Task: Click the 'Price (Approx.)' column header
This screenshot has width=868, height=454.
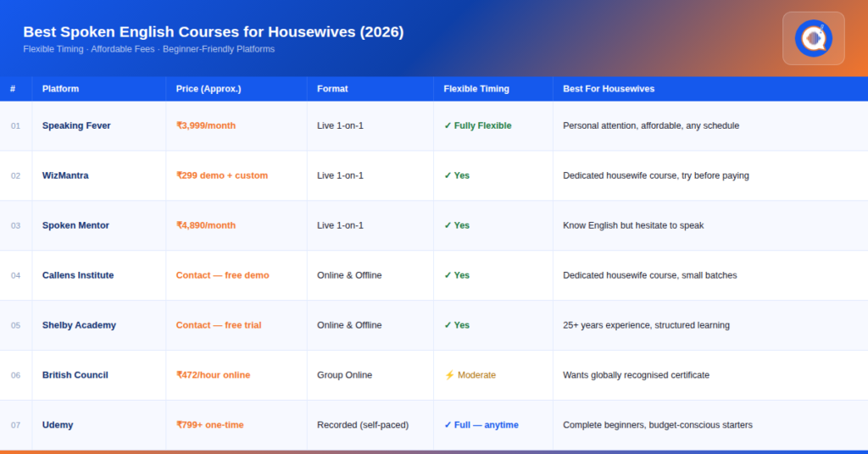Action: [209, 88]
